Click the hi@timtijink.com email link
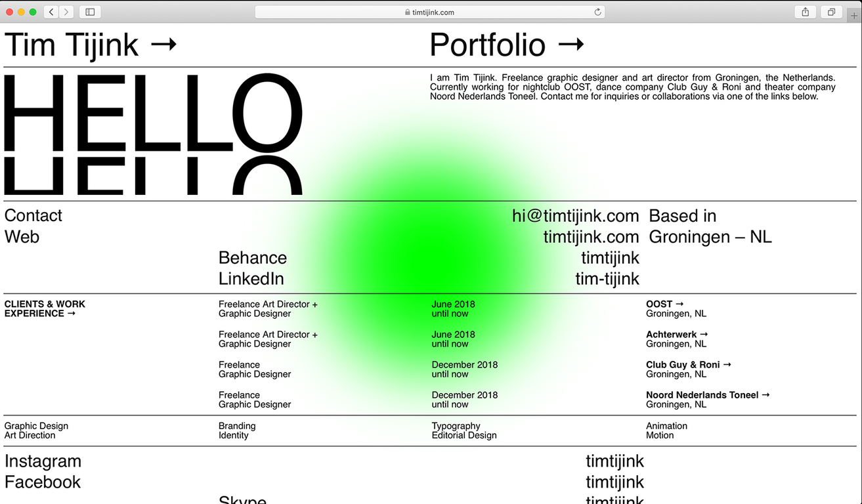 click(x=575, y=216)
